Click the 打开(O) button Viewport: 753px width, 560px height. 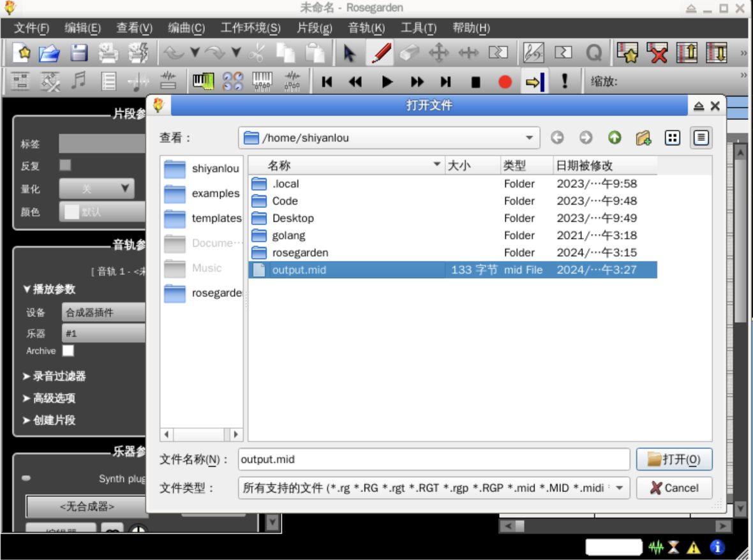pos(674,459)
